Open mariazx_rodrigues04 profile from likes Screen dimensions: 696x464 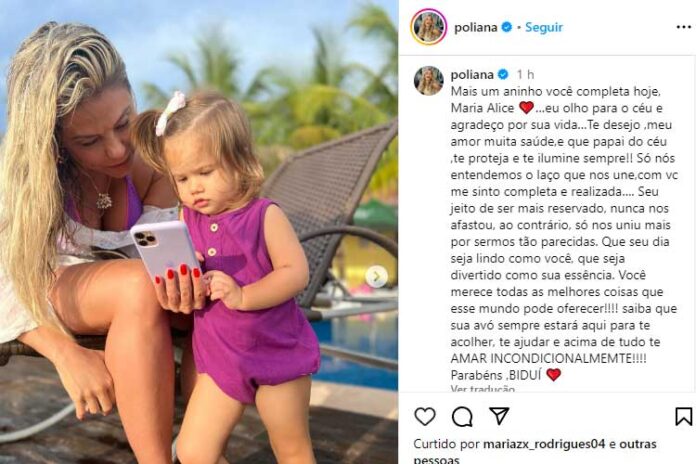point(544,444)
